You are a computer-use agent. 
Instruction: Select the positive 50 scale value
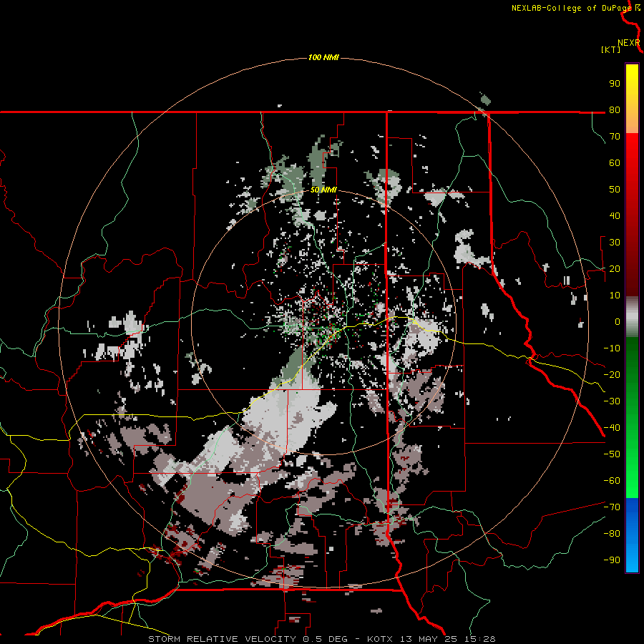(x=615, y=190)
